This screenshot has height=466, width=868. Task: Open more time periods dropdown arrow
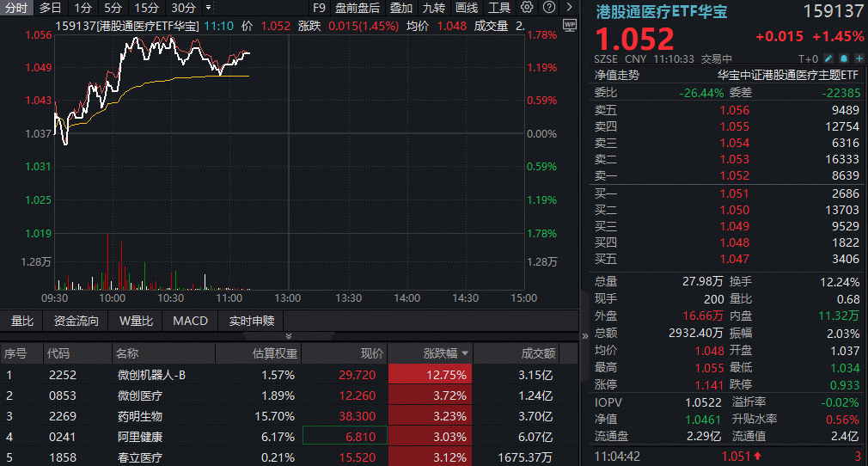click(x=208, y=8)
